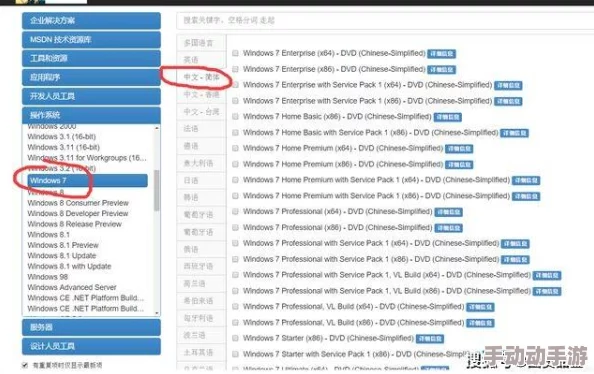The width and height of the screenshot is (594, 374).
Task: Check Windows 7 Professional (x86) DVD box
Action: pyautogui.click(x=235, y=227)
